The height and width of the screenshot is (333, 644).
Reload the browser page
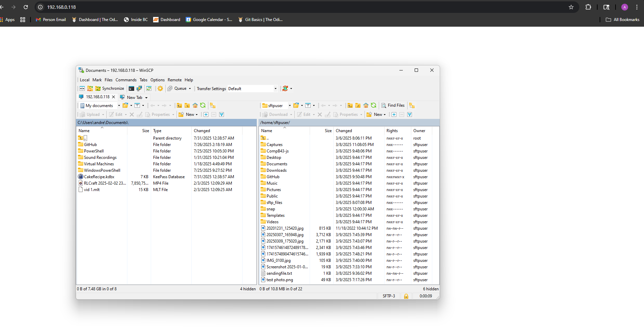[x=26, y=7]
